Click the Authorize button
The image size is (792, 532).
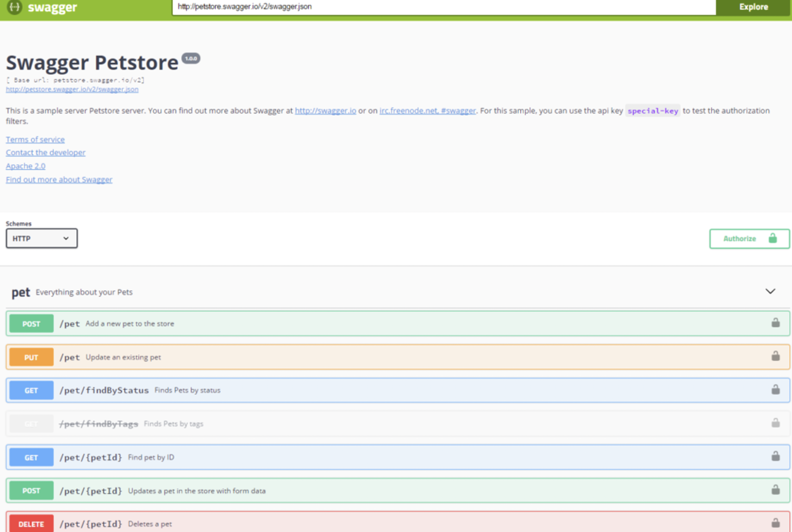[749, 239]
